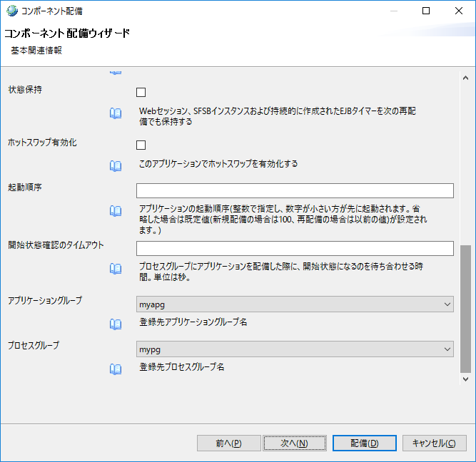The height and width of the screenshot is (462, 476).
Task: Click the globe icon in the title bar
Action: [x=10, y=11]
